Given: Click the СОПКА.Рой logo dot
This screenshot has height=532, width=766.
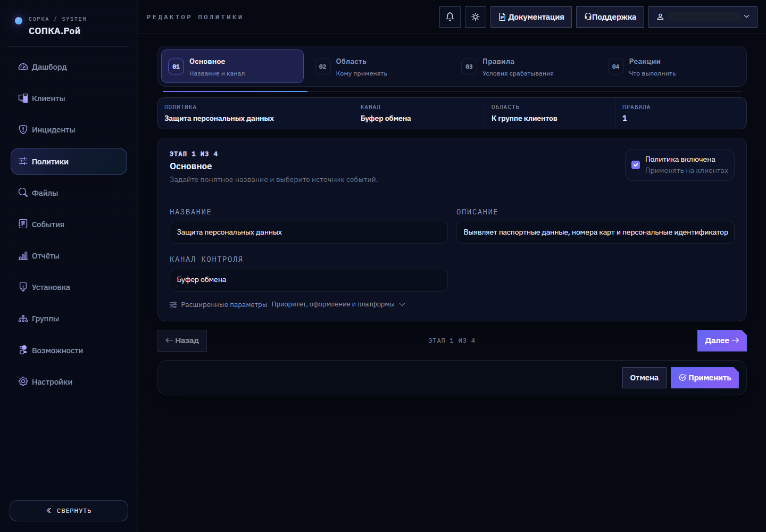Looking at the screenshot, I should (19, 21).
